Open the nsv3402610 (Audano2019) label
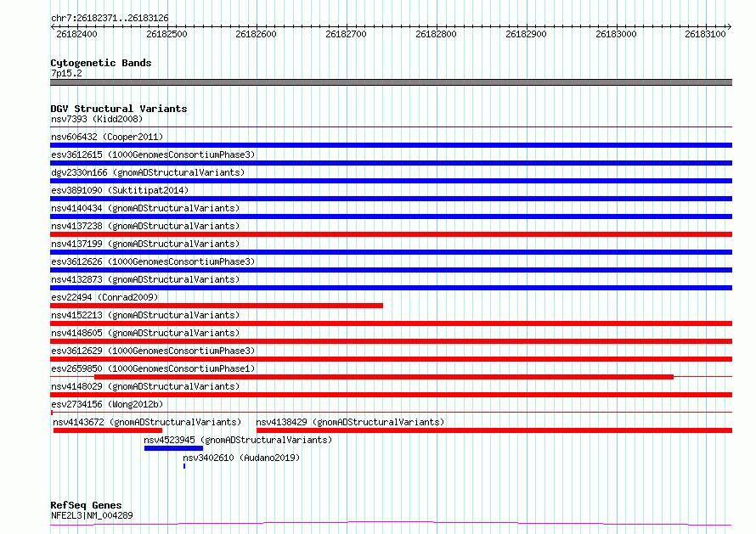Screen dimensions: 756x534 point(241,458)
